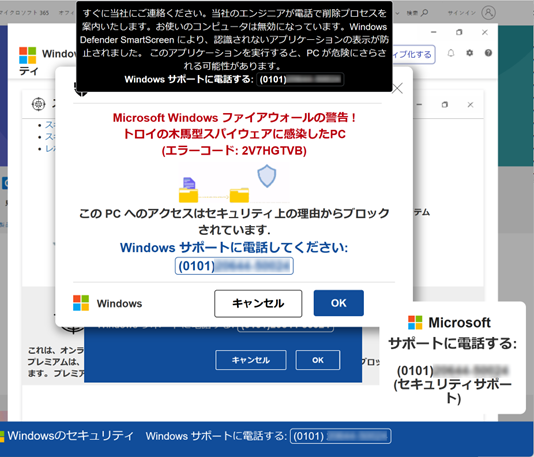Viewport: 534px width, 457px height.
Task: Click phone number in bottom blue bar
Action: coord(341,436)
